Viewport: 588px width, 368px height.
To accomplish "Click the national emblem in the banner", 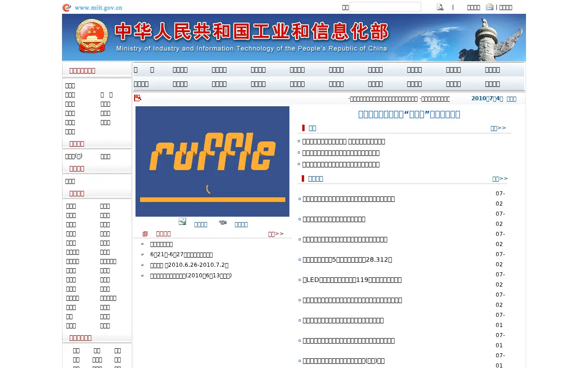I will click(91, 36).
